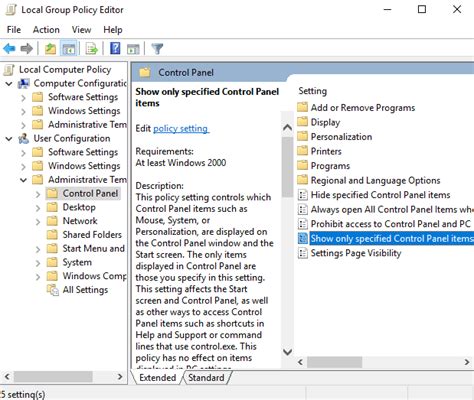Viewport: 474px width, 400px height.
Task: Collapse the User Configuration node
Action: click(9, 138)
